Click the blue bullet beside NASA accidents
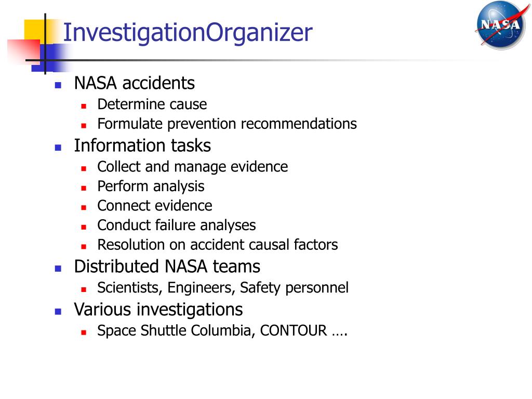Image resolution: width=532 pixels, height=399 pixels. (x=58, y=85)
